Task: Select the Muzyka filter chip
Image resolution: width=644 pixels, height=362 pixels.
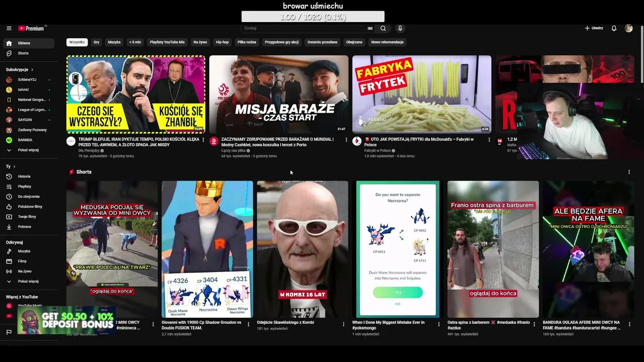Action: pos(114,42)
